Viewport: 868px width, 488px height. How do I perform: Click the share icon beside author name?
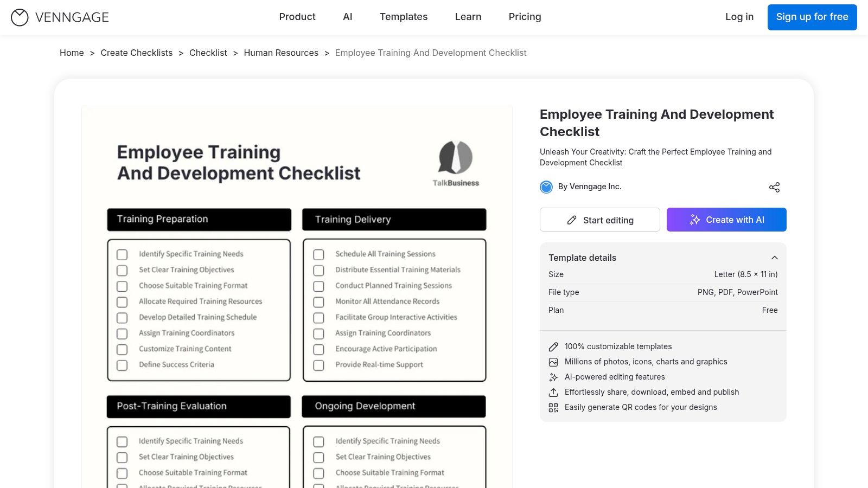tap(774, 187)
